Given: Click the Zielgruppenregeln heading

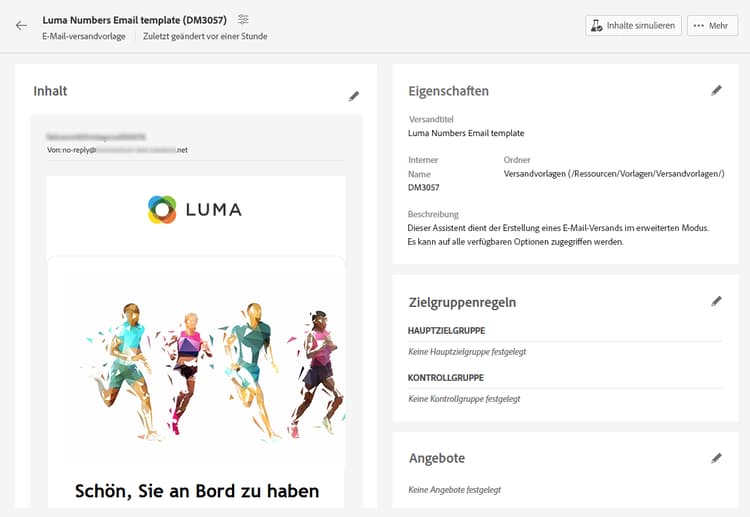Looking at the screenshot, I should pos(462,302).
